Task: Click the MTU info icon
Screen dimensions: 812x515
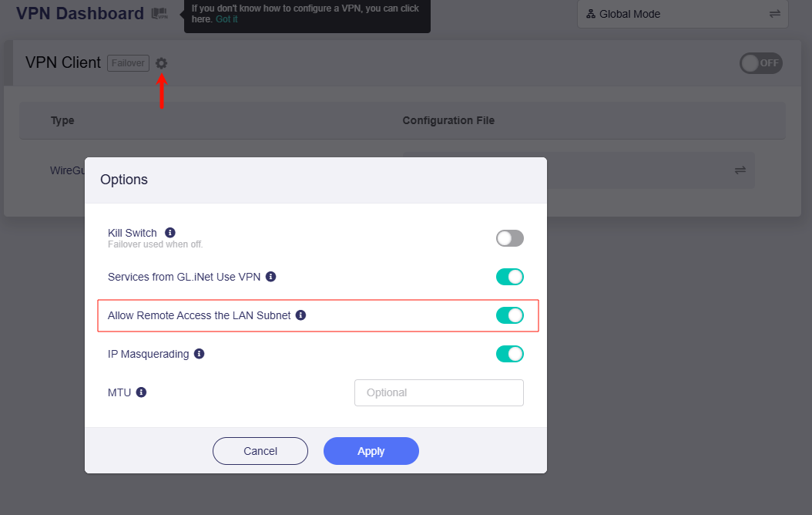Action: pos(141,392)
